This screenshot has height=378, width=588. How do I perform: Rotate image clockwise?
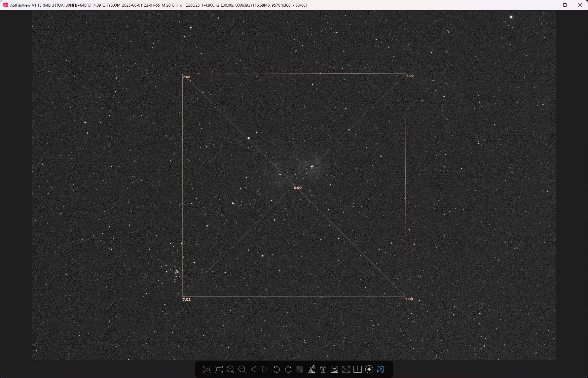pyautogui.click(x=288, y=369)
